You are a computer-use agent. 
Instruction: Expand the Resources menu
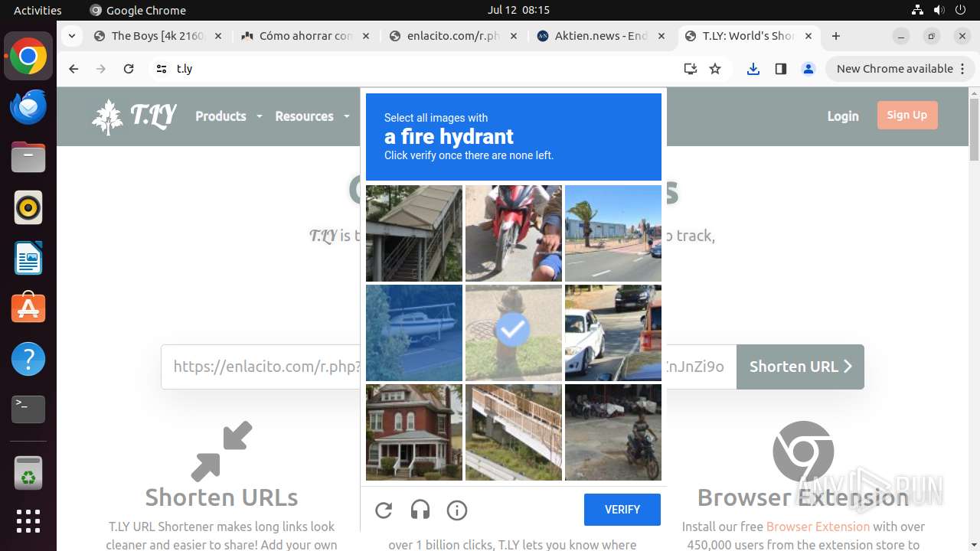[x=312, y=116]
